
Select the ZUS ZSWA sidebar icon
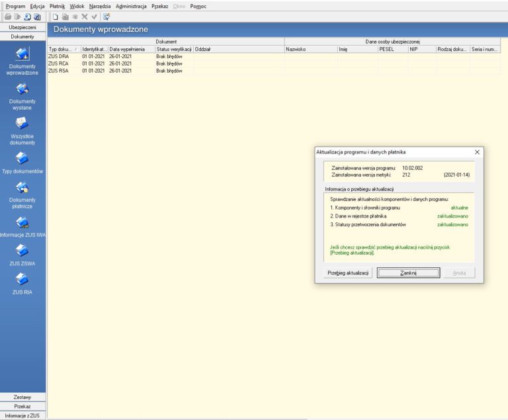pyautogui.click(x=22, y=250)
